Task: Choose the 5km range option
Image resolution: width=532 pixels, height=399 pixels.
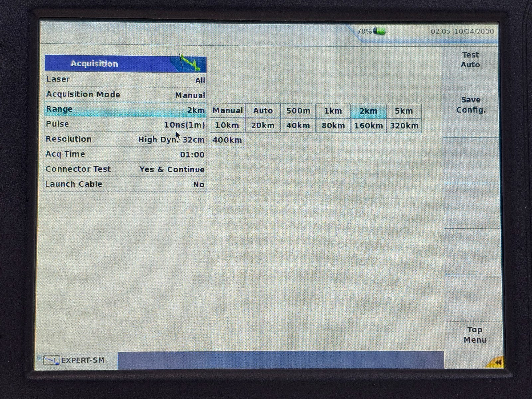Action: (404, 111)
